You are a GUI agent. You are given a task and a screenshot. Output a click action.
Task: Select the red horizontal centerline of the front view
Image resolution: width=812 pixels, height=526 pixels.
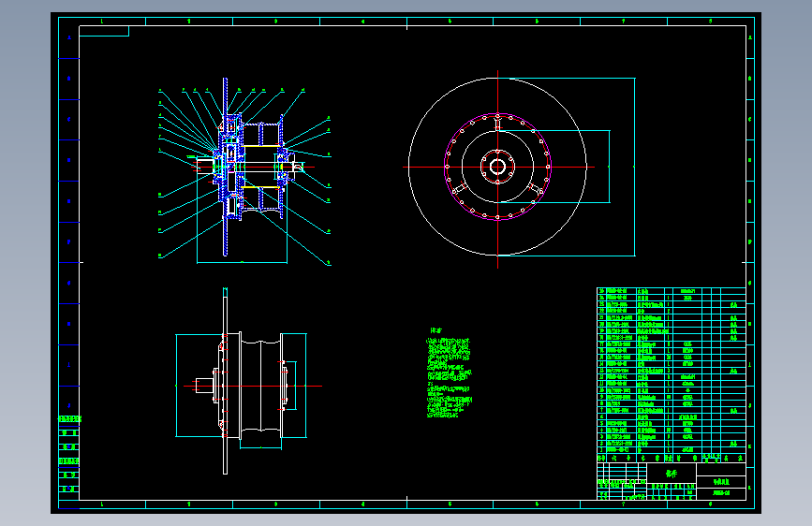pyautogui.click(x=497, y=167)
